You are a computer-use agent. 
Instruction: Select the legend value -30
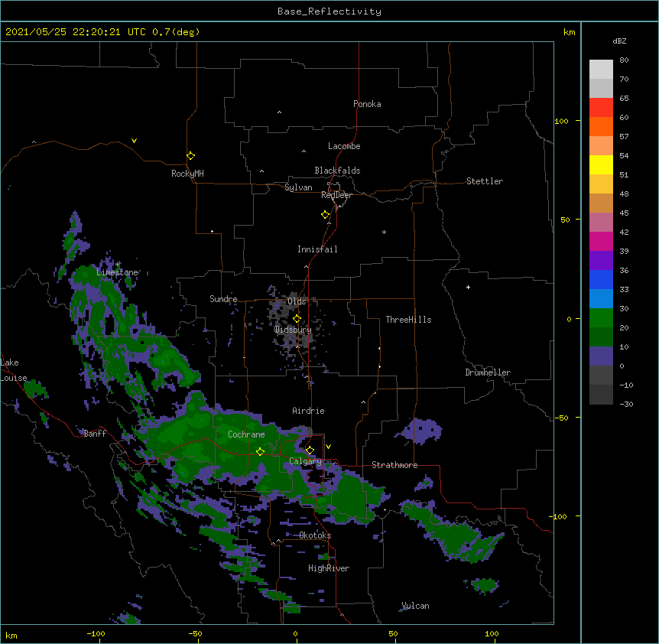tap(626, 405)
